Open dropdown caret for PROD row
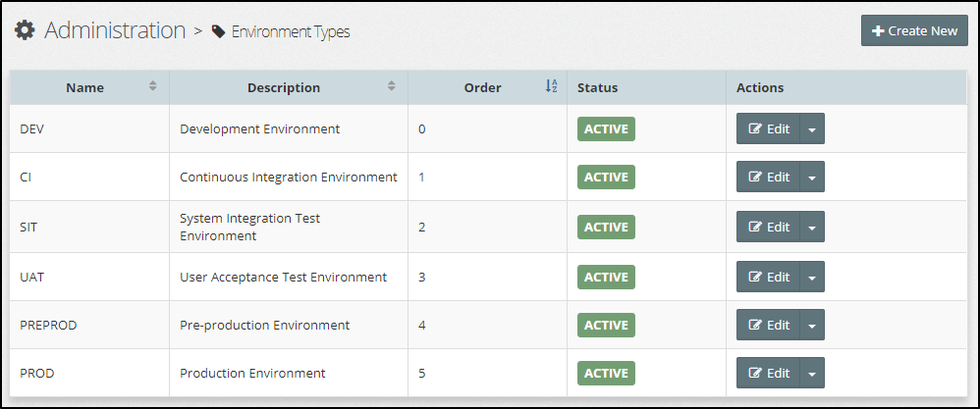 tap(812, 373)
